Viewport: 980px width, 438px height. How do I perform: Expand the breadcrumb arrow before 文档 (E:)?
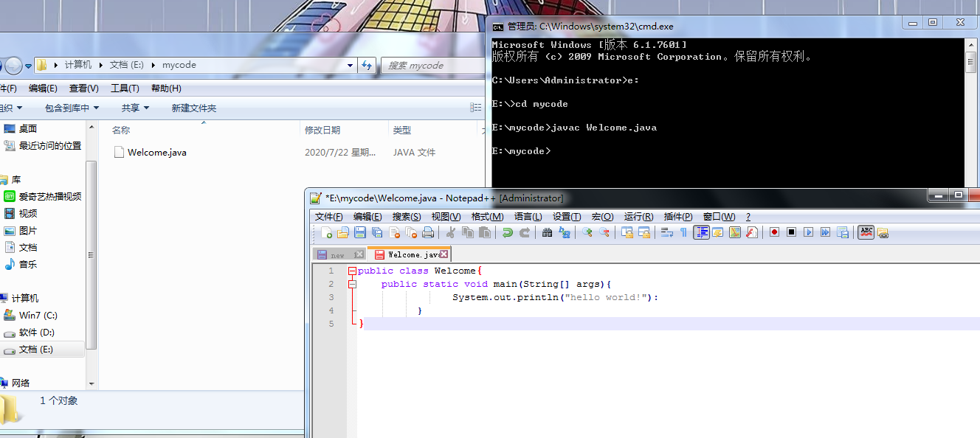pos(103,65)
